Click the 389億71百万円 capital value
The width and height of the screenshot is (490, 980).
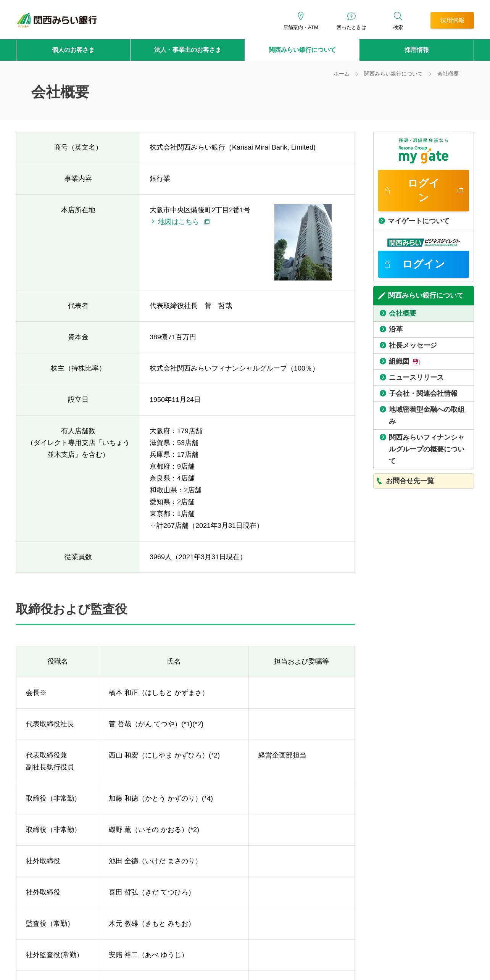pos(172,337)
